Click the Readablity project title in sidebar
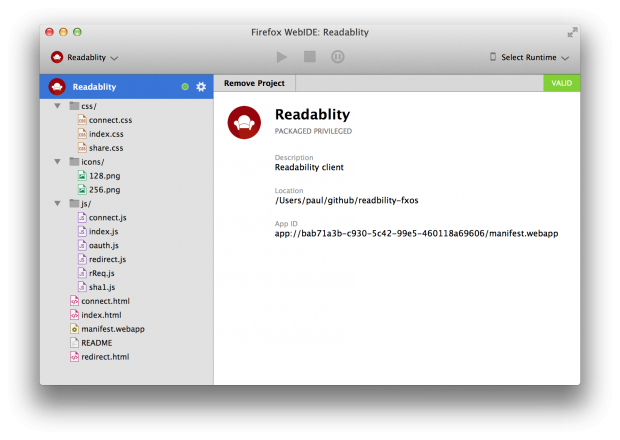 pyautogui.click(x=94, y=87)
